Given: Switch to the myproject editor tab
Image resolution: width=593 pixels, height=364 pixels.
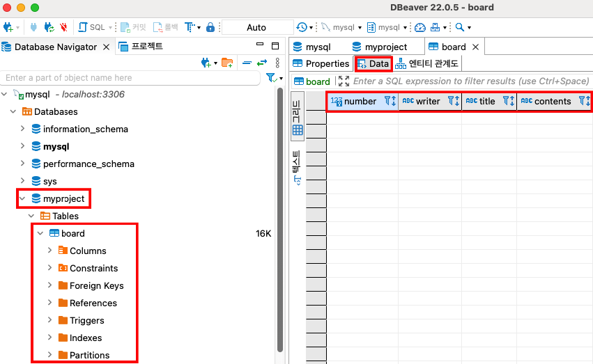Looking at the screenshot, I should click(380, 47).
